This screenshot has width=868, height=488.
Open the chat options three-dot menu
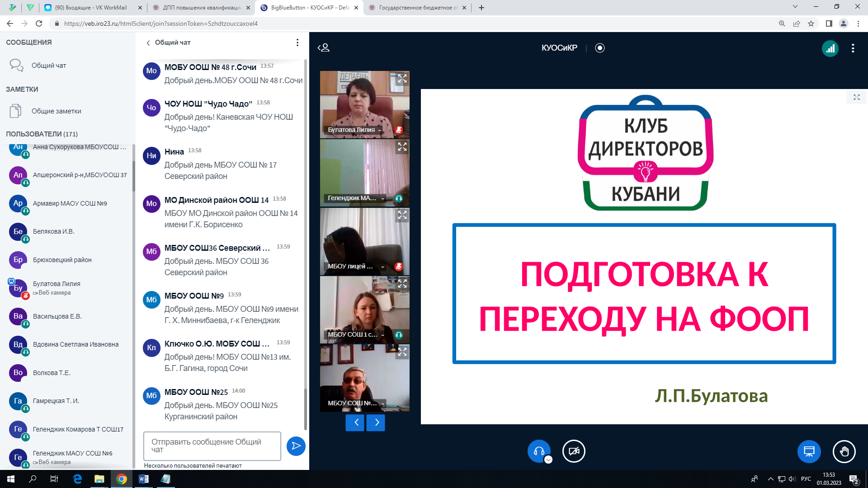(297, 42)
